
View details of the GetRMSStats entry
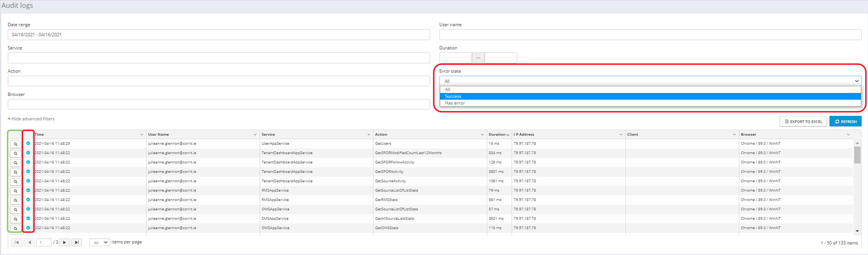tap(15, 200)
